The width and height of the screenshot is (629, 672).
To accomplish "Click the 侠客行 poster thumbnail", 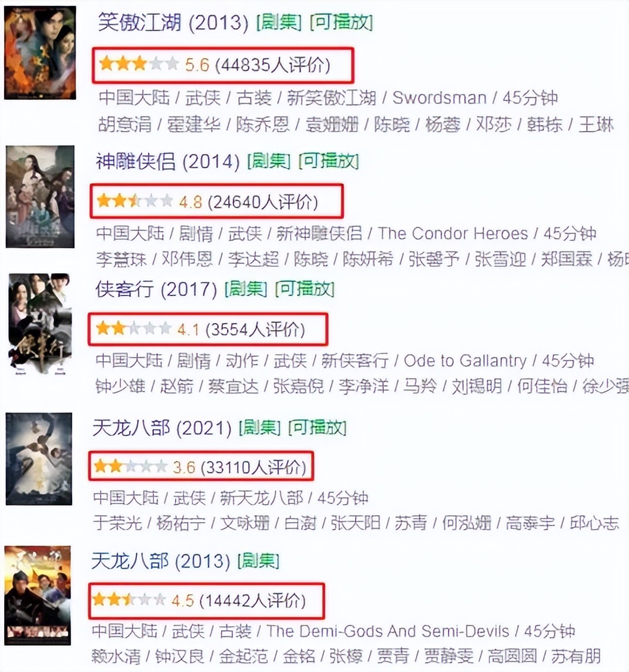I will [x=39, y=324].
